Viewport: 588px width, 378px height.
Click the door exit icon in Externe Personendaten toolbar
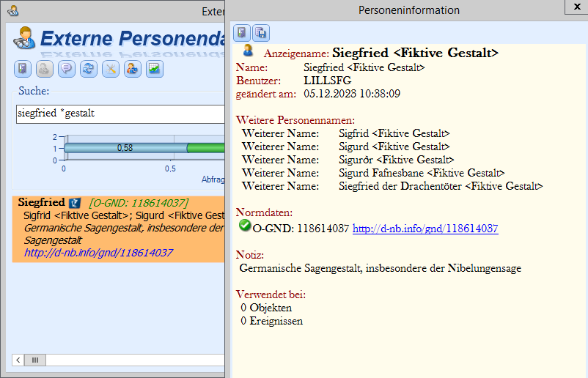point(23,69)
